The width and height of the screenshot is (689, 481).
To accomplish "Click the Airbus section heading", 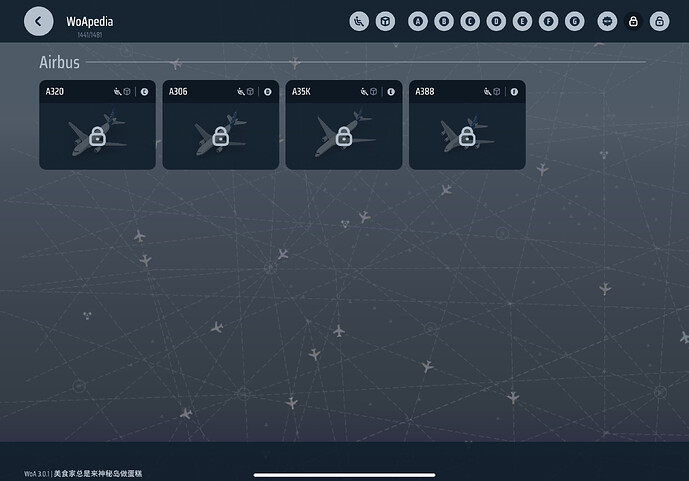I will [x=59, y=62].
